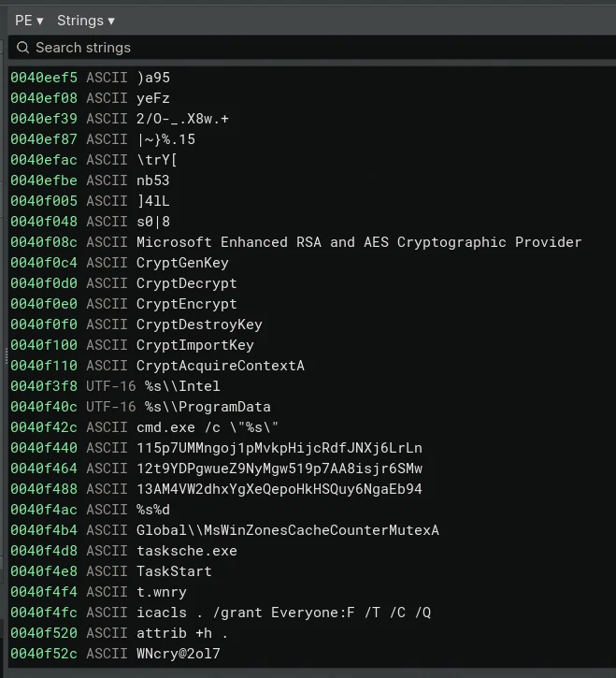Select the WNcry@2ol7 string

[x=179, y=654]
